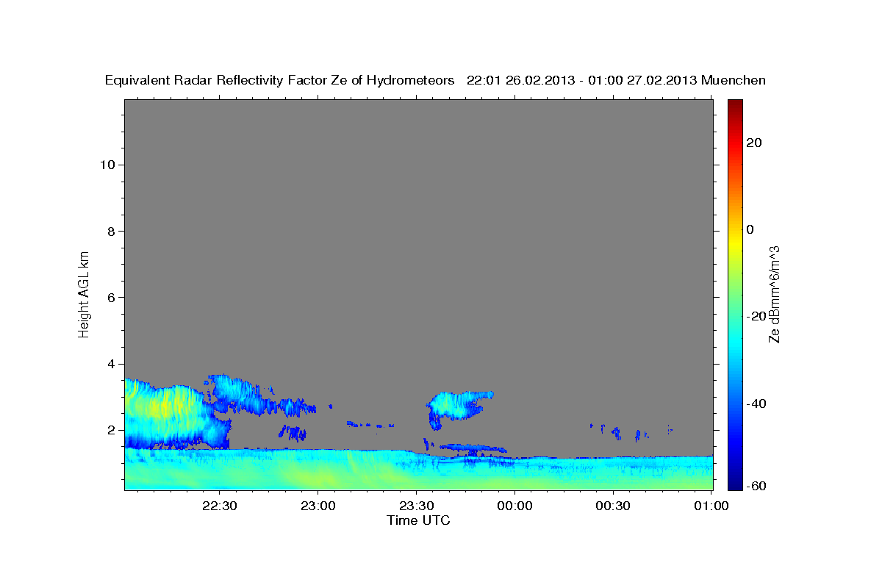Viewport: 882px width, 588px height.
Task: Click the date range text ending in Muenchen
Action: tap(617, 80)
